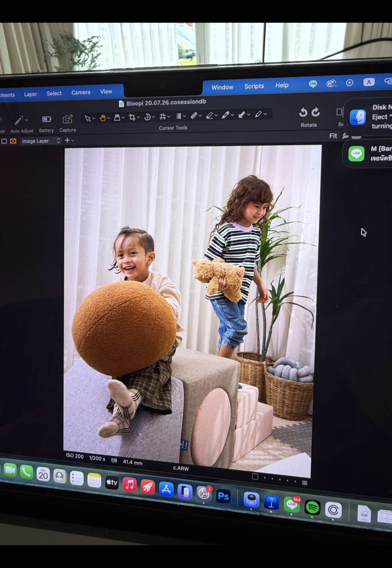392x568 pixels.
Task: Click the Auto Adjust magic wand
Action: tap(18, 120)
